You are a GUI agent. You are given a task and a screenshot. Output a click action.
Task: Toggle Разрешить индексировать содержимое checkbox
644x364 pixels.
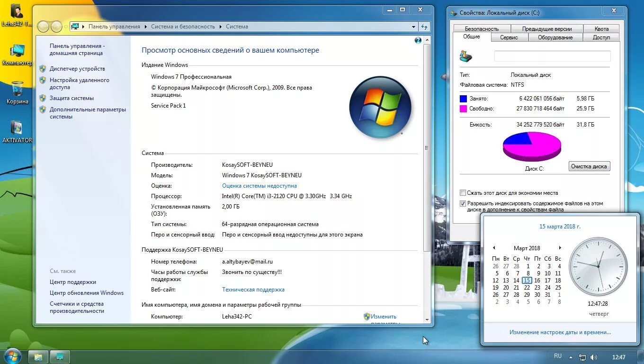[463, 204]
